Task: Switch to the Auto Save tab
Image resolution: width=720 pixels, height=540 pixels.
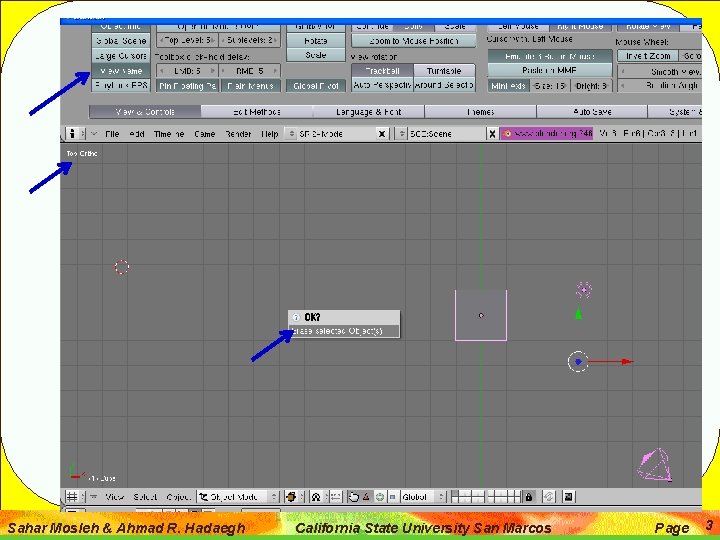Action: (592, 112)
